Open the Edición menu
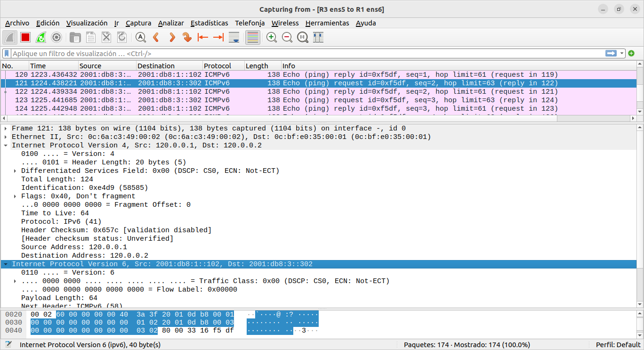Screen dimensions: 644x350 (x=48, y=23)
